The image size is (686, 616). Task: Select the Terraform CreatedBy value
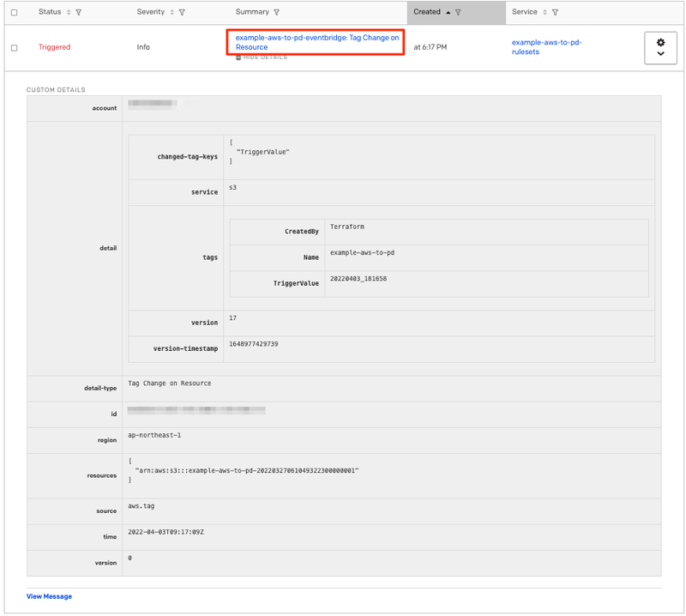point(347,226)
